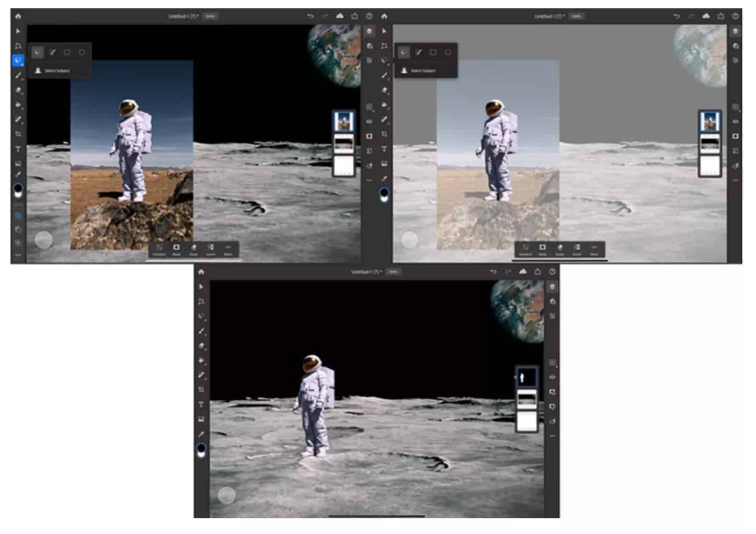Open More in the top-left bottom action bar
This screenshot has width=756, height=534.
pos(228,249)
